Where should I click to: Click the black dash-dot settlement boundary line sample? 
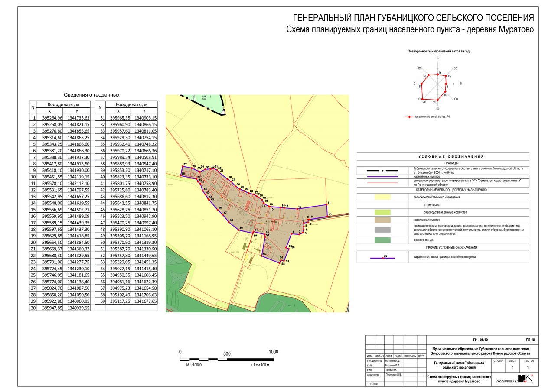[383, 170]
